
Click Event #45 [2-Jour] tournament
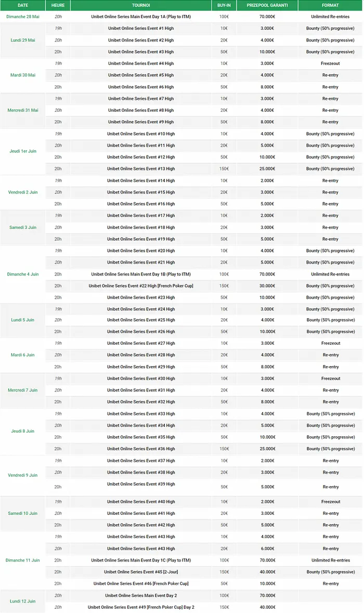pyautogui.click(x=141, y=572)
